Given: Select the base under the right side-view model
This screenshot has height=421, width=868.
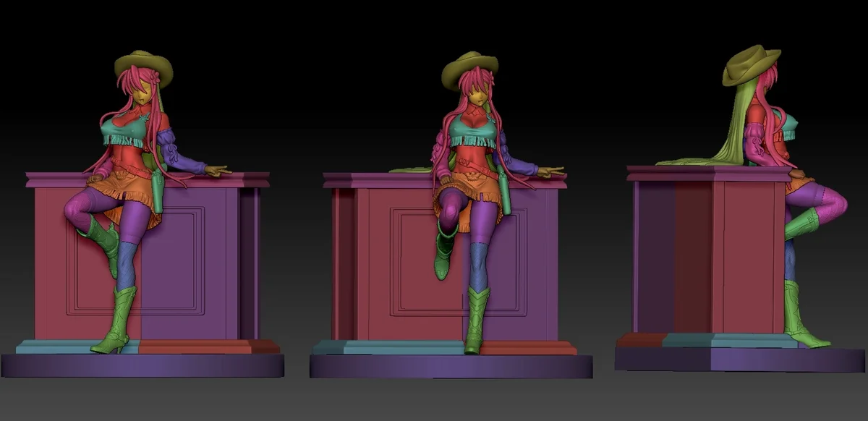Looking at the screenshot, I should click(739, 360).
